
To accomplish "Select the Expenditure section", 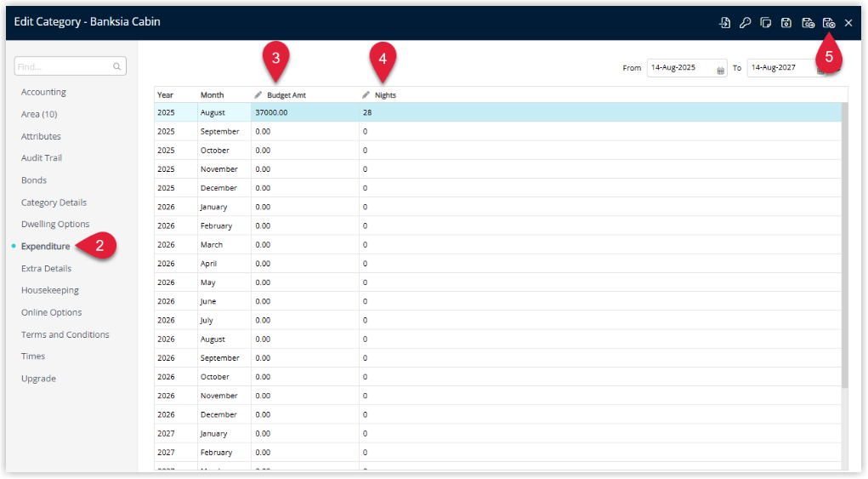I will click(x=45, y=246).
